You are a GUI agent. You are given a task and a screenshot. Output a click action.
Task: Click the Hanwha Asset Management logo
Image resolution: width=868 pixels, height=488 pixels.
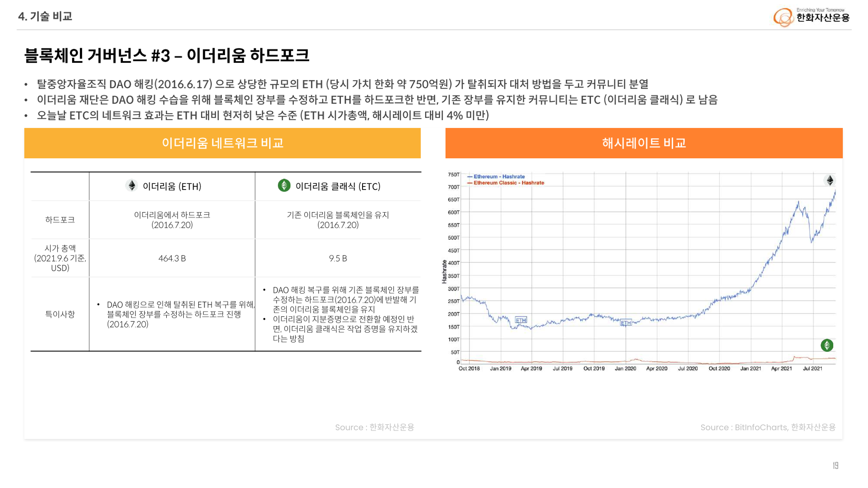[x=811, y=17]
